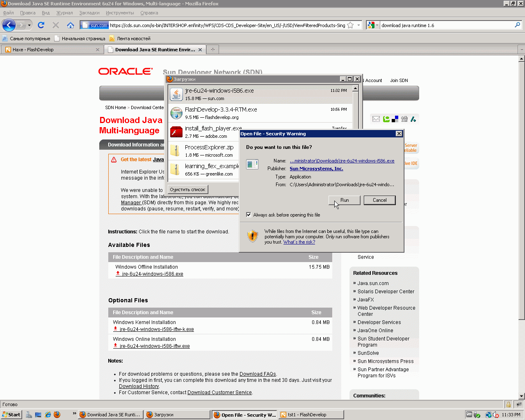Click the install_flash_player.exe Flash icon
Image resolution: width=525 pixels, height=420 pixels.
coord(176,132)
